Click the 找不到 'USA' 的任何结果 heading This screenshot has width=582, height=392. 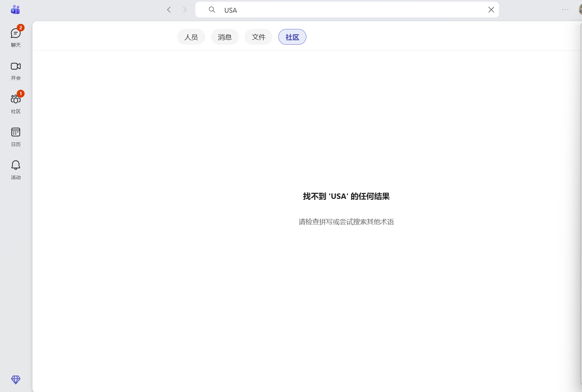click(x=346, y=197)
